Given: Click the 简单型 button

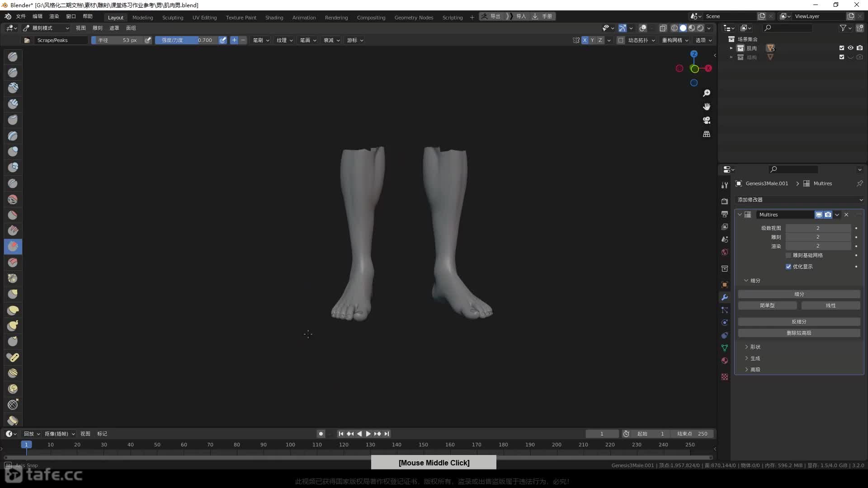Looking at the screenshot, I should 767,305.
